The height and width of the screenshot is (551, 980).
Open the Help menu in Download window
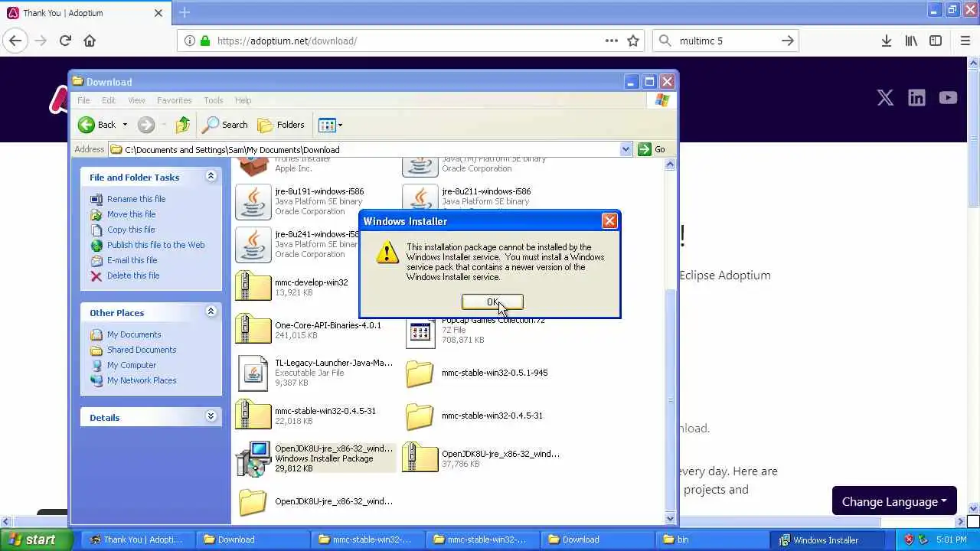pos(243,100)
